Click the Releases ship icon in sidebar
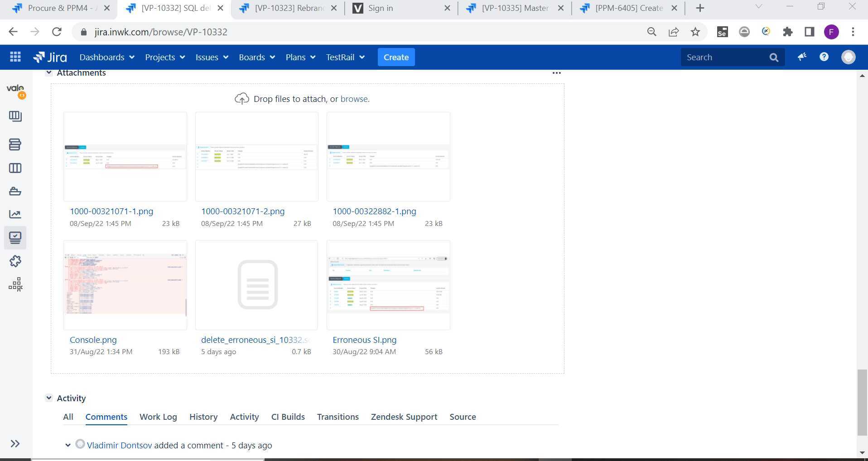 click(15, 191)
